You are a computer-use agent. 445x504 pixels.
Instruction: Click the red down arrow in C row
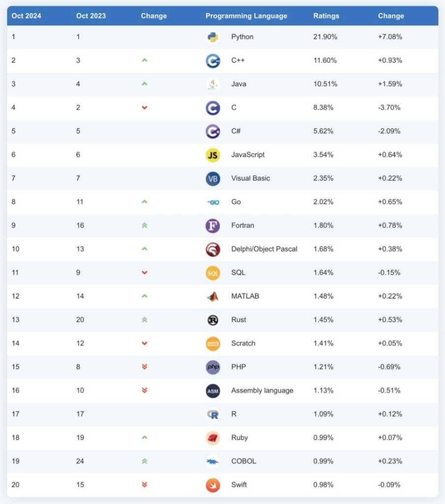pyautogui.click(x=144, y=107)
